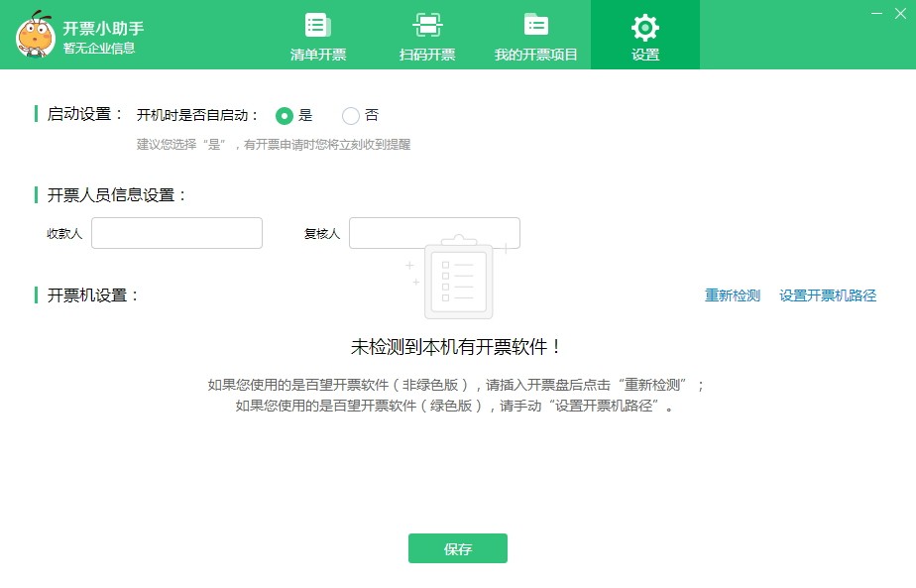
Task: Open the 我的开票项目 folder icon
Action: tap(535, 25)
